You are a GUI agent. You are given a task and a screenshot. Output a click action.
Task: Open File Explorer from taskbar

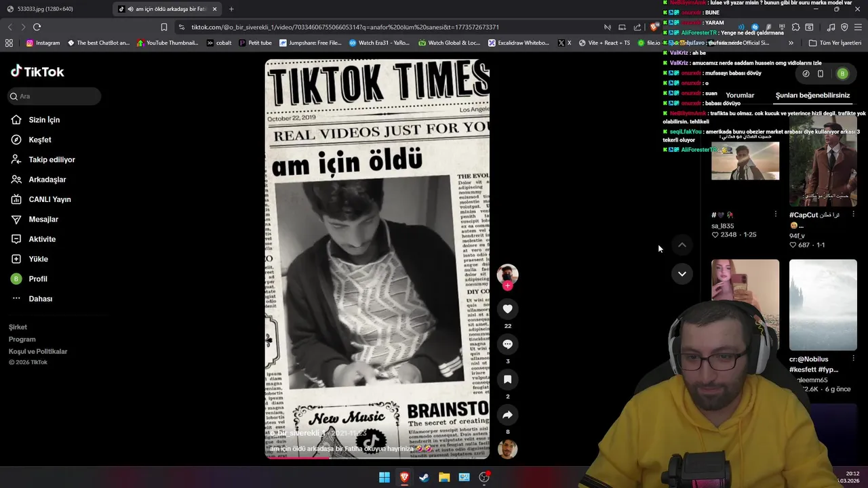coord(444,477)
